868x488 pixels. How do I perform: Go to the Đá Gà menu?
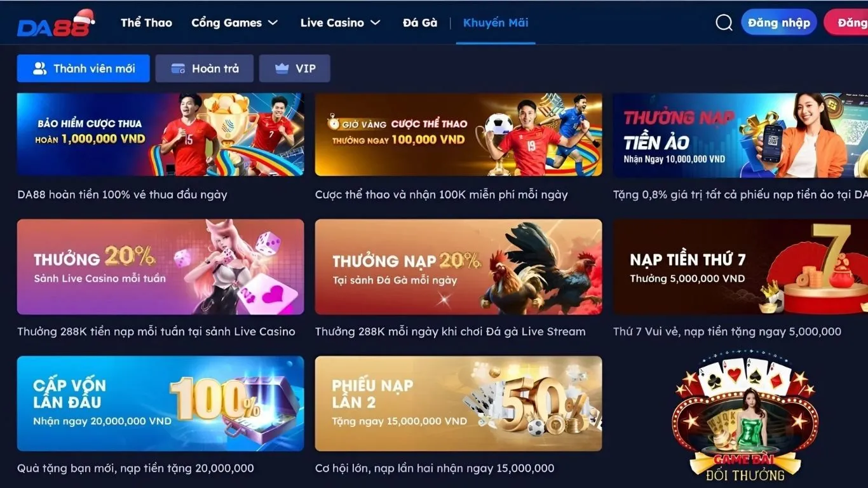click(x=420, y=23)
